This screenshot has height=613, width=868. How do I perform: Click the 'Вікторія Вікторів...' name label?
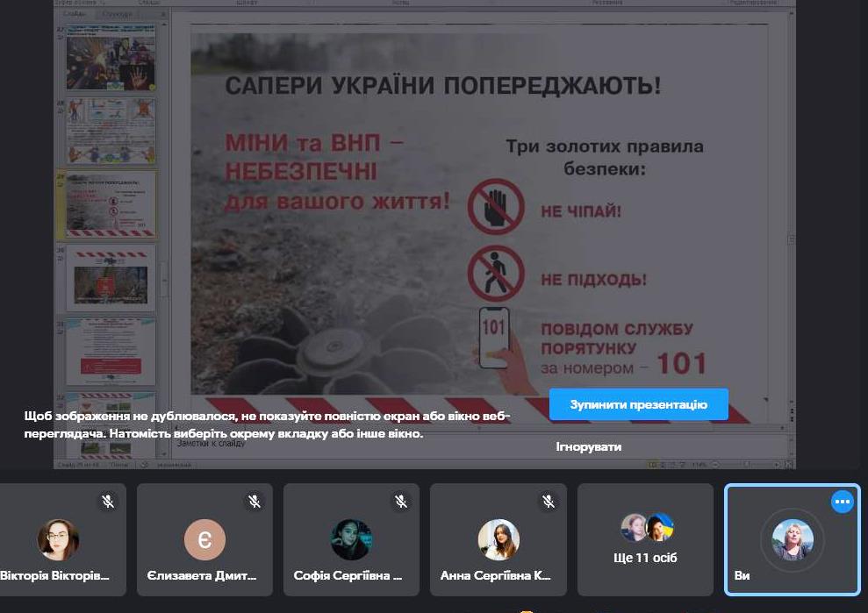54,575
